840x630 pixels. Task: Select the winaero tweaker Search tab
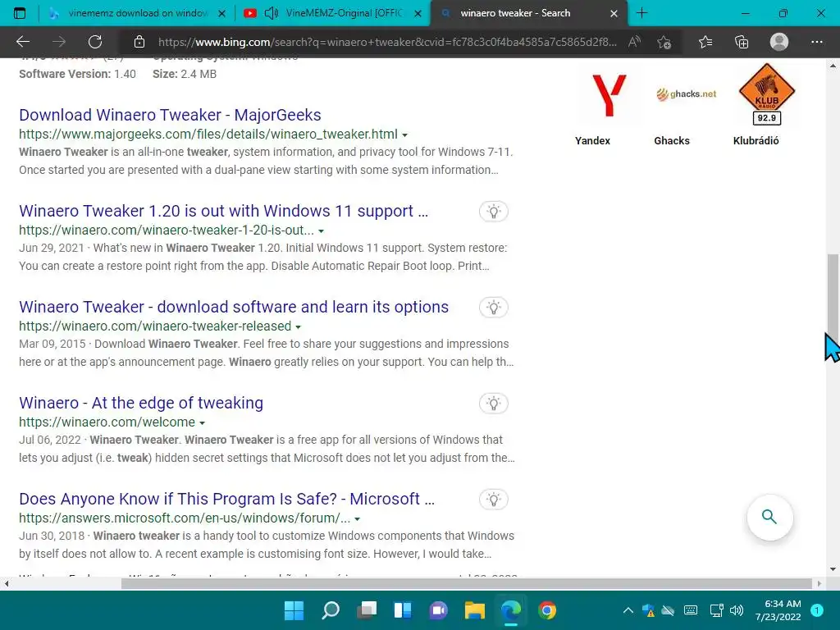tap(527, 13)
